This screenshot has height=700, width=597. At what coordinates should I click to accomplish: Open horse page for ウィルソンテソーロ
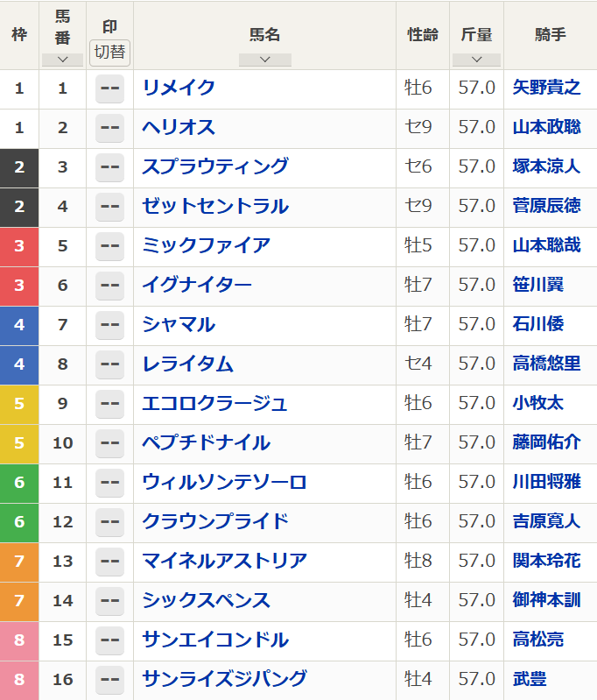(224, 482)
